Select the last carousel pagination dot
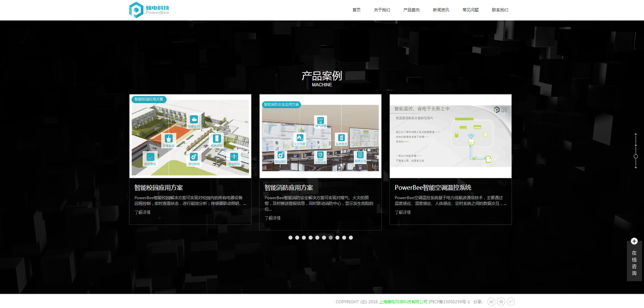This screenshot has width=644, height=308. (x=351, y=238)
